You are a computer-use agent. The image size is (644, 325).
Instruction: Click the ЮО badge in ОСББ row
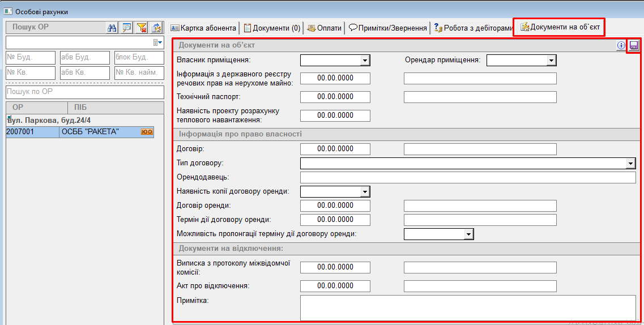[147, 132]
